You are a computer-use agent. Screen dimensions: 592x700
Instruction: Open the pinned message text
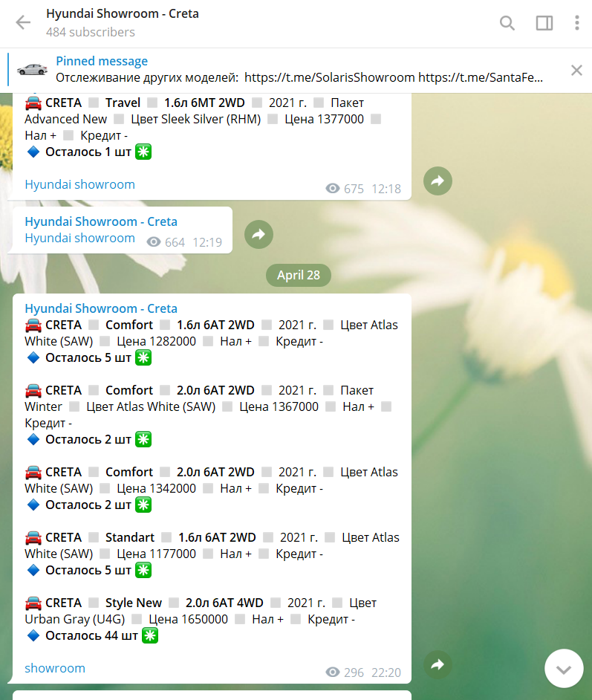point(299,78)
